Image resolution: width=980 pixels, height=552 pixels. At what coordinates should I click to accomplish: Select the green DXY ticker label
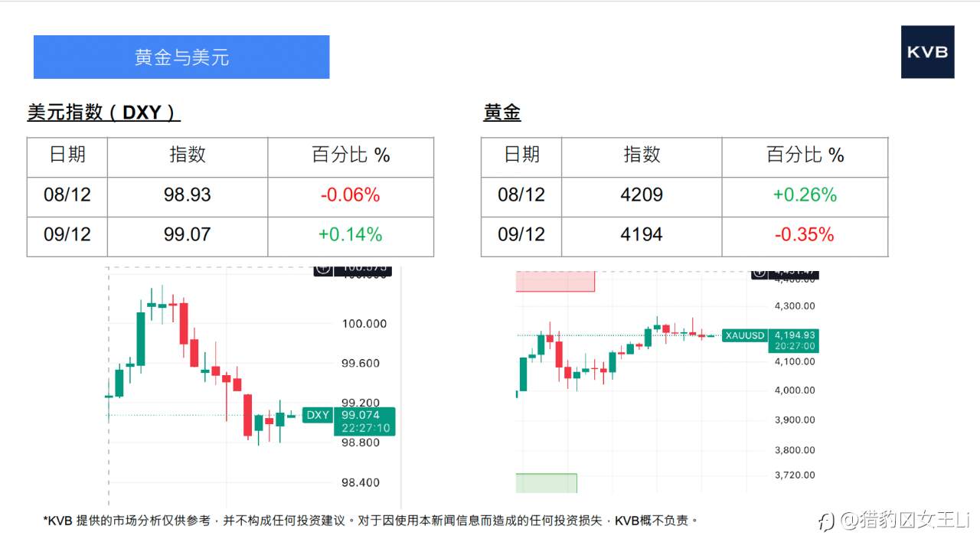318,415
